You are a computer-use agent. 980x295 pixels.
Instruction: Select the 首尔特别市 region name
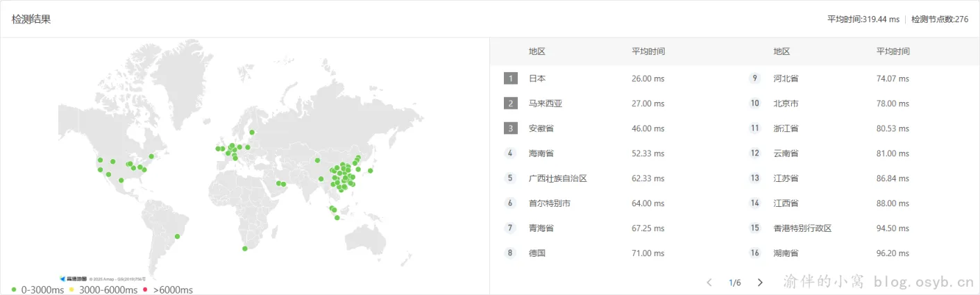click(x=550, y=203)
